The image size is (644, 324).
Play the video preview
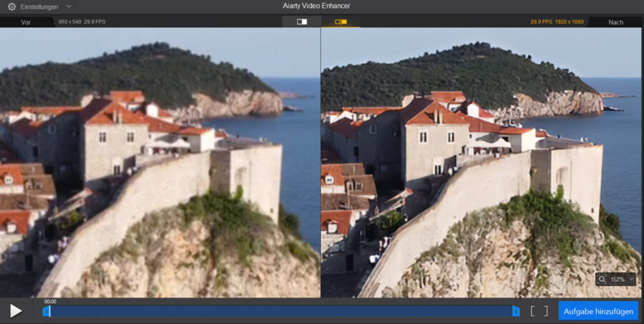pyautogui.click(x=16, y=311)
